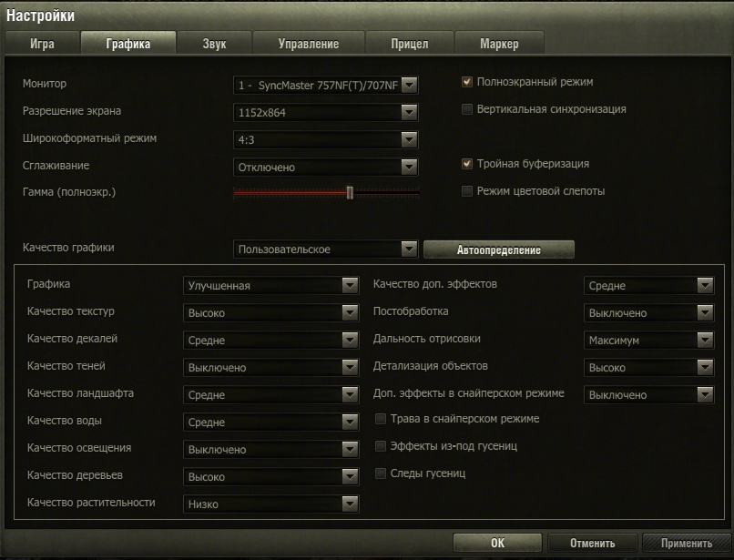Click the Гамма slider handle

pyautogui.click(x=350, y=192)
